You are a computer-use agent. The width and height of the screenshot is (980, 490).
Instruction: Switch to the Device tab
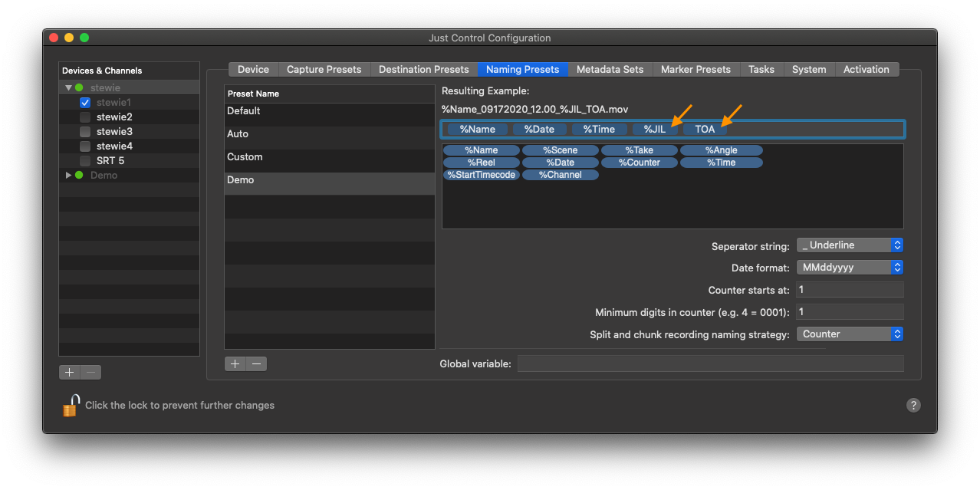tap(253, 69)
